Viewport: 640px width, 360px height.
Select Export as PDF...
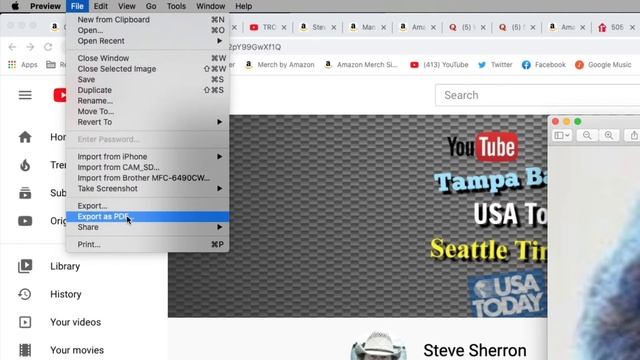click(147, 216)
